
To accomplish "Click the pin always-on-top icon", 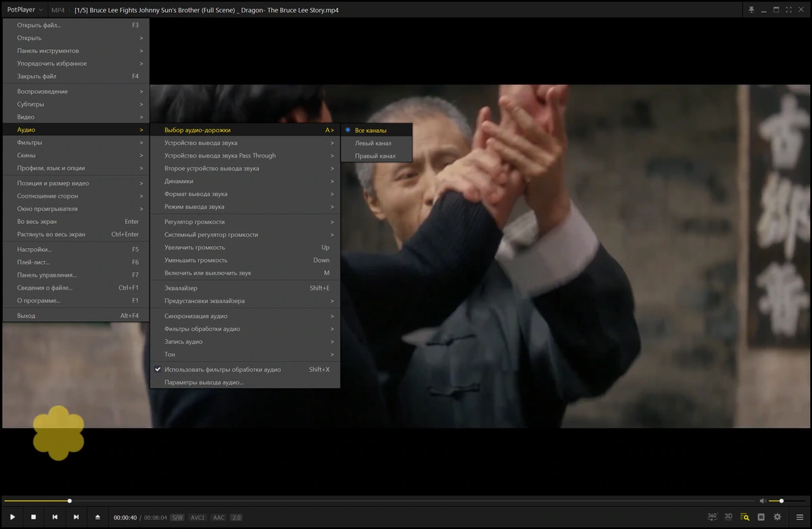I will [751, 9].
